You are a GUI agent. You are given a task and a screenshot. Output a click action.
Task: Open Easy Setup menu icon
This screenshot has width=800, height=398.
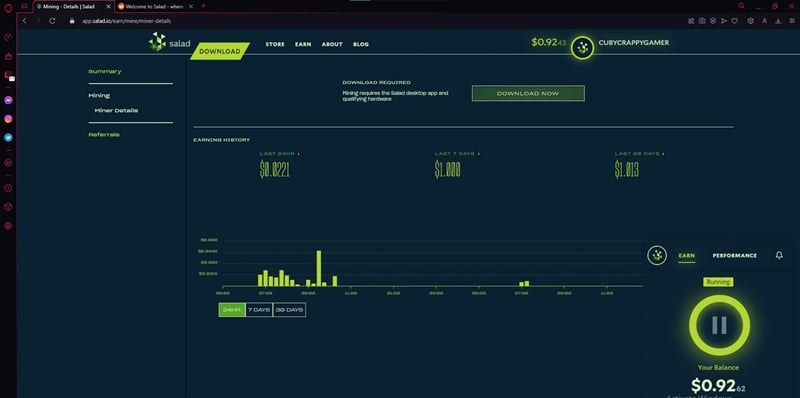click(792, 21)
